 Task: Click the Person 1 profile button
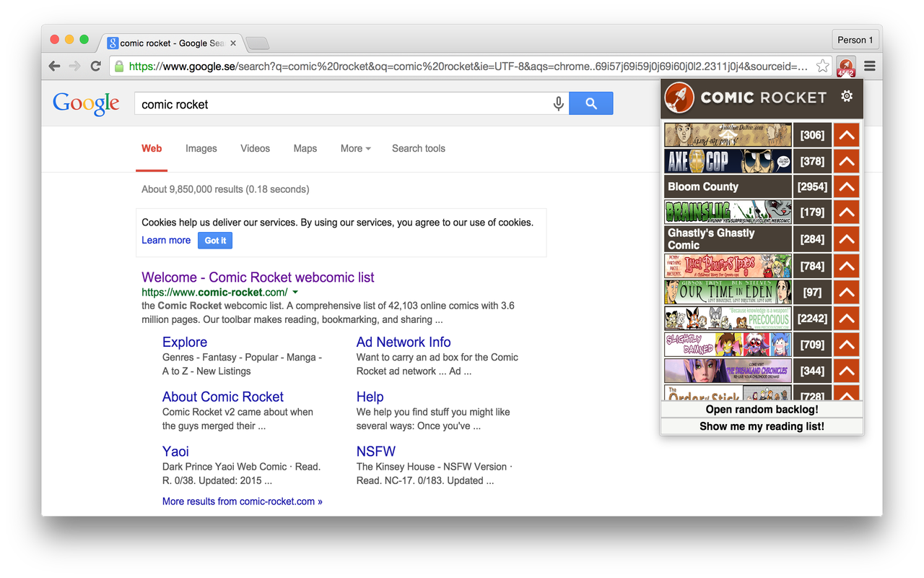pos(855,40)
